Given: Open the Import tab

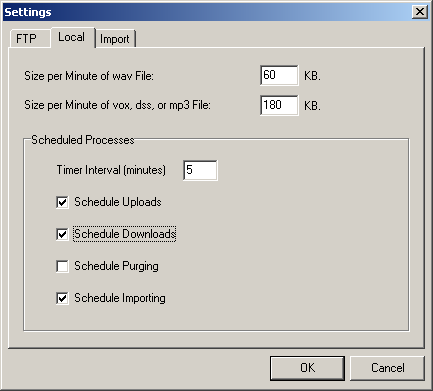Looking at the screenshot, I should (x=115, y=39).
